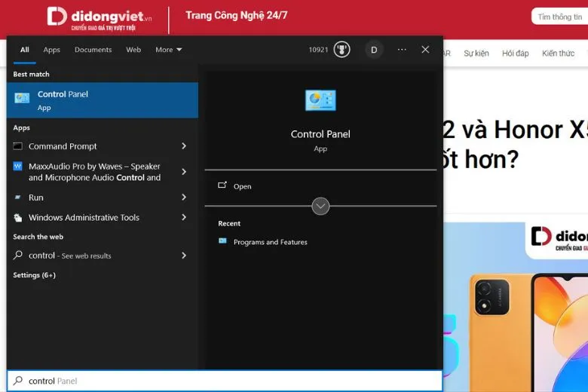
Task: Close the search panel with X
Action: pos(425,50)
